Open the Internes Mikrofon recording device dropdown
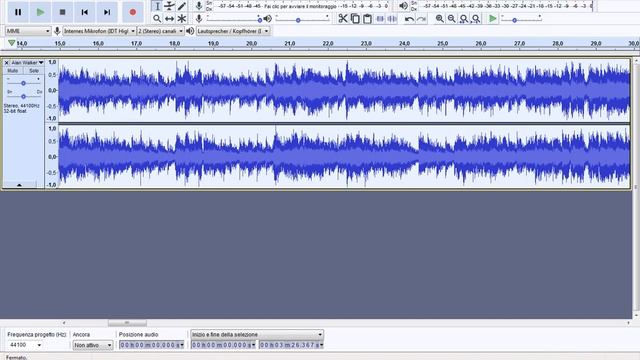640x360 pixels. click(x=99, y=31)
